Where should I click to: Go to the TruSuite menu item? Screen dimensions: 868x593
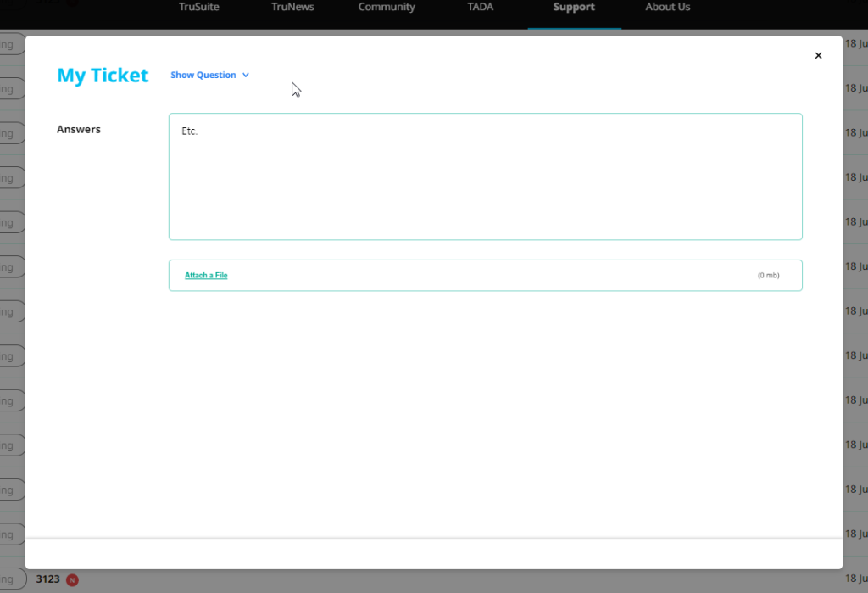point(199,8)
